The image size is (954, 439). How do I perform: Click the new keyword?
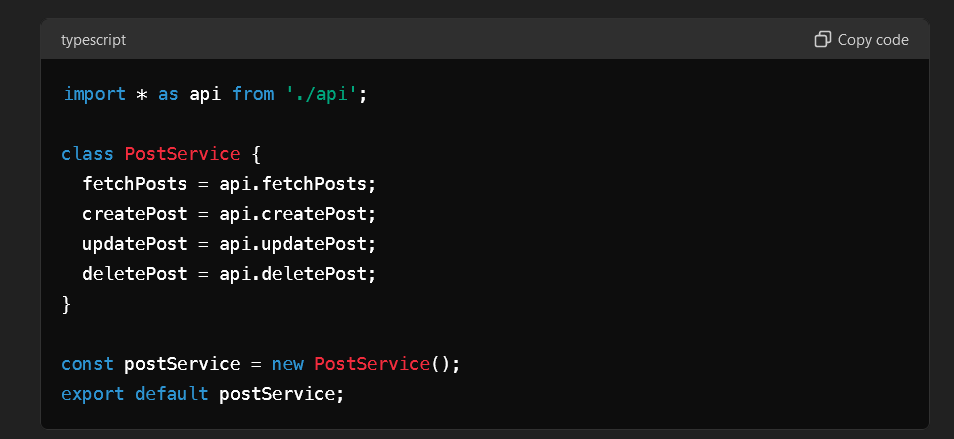pos(288,364)
